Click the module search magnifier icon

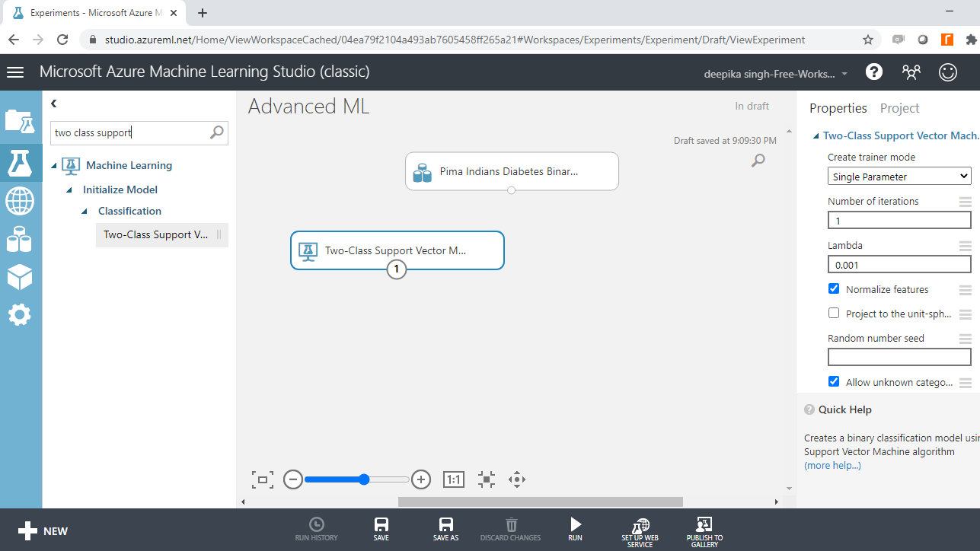[217, 132]
